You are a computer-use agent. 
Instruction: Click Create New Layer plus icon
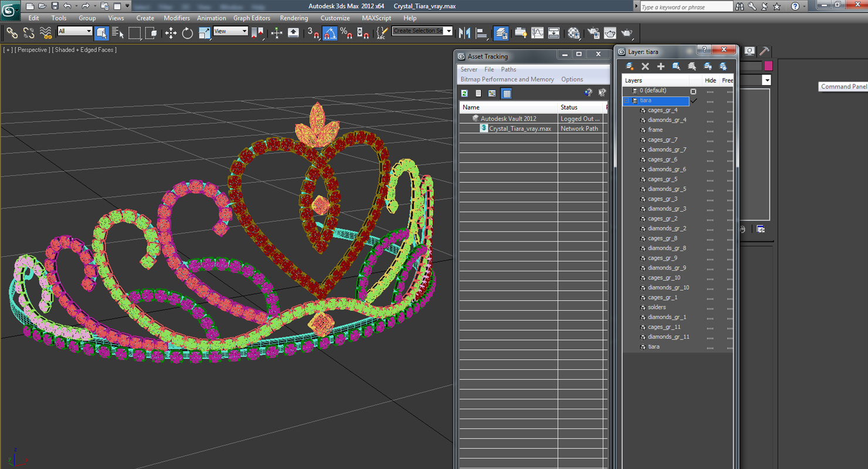(661, 66)
